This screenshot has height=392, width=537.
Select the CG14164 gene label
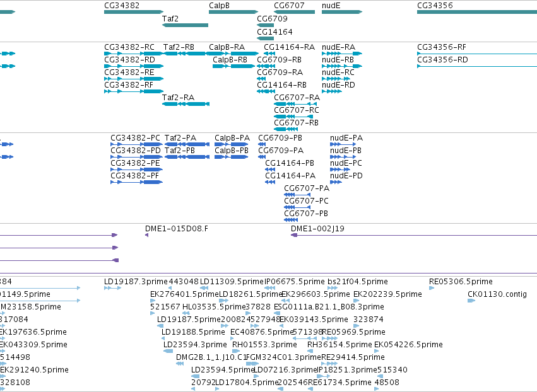(x=274, y=32)
